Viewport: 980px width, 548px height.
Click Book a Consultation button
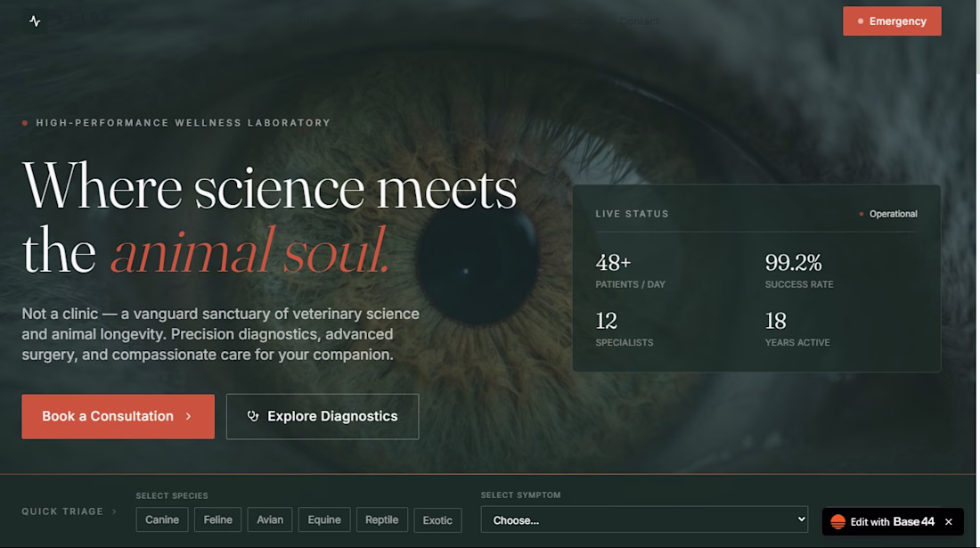pos(118,416)
